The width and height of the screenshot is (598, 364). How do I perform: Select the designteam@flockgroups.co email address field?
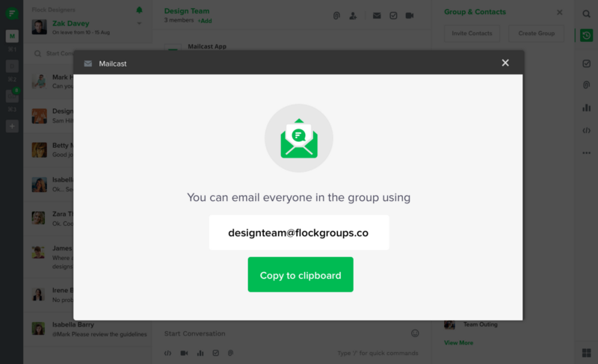click(x=299, y=232)
